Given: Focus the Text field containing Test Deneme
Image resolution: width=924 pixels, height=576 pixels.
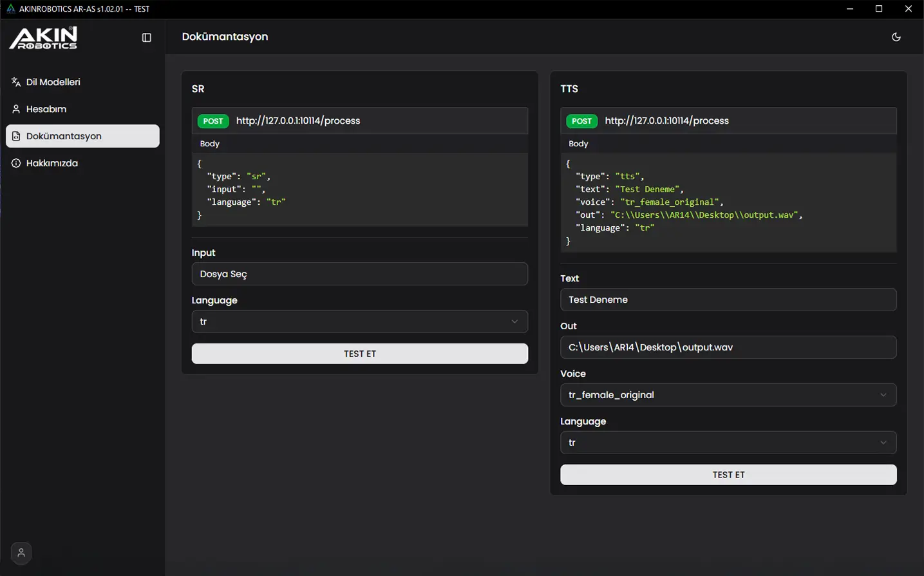Looking at the screenshot, I should pyautogui.click(x=728, y=300).
